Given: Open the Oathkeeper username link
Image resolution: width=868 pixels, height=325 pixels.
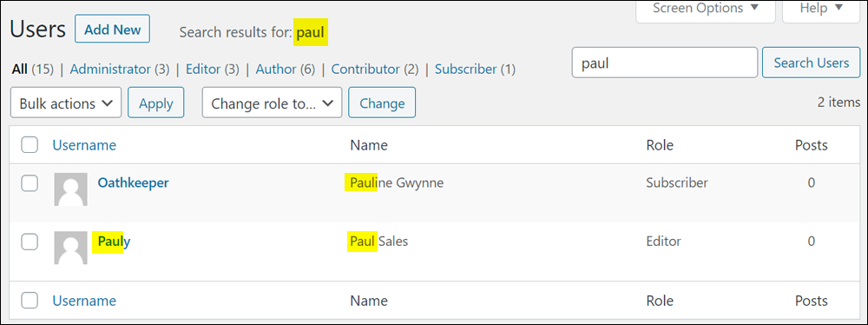Looking at the screenshot, I should click(134, 182).
